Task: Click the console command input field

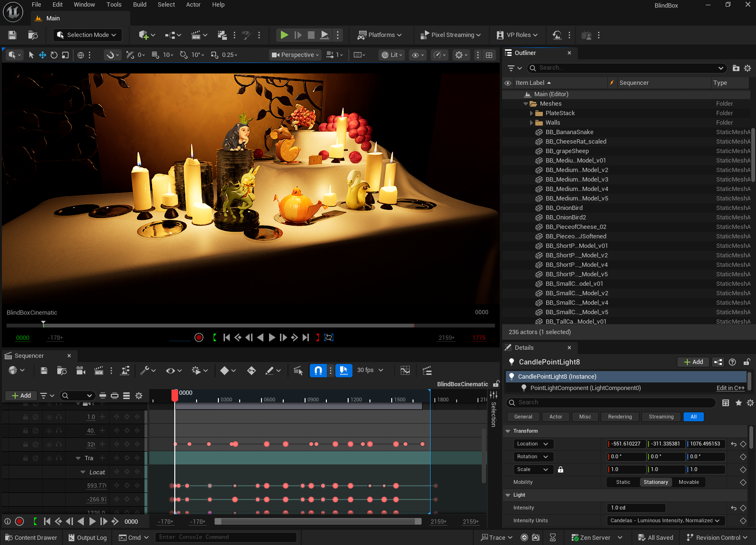Action: [x=226, y=537]
